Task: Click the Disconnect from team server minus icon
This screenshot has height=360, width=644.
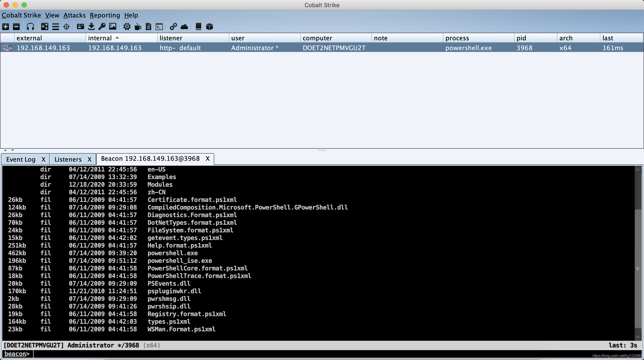Action: coord(16,27)
